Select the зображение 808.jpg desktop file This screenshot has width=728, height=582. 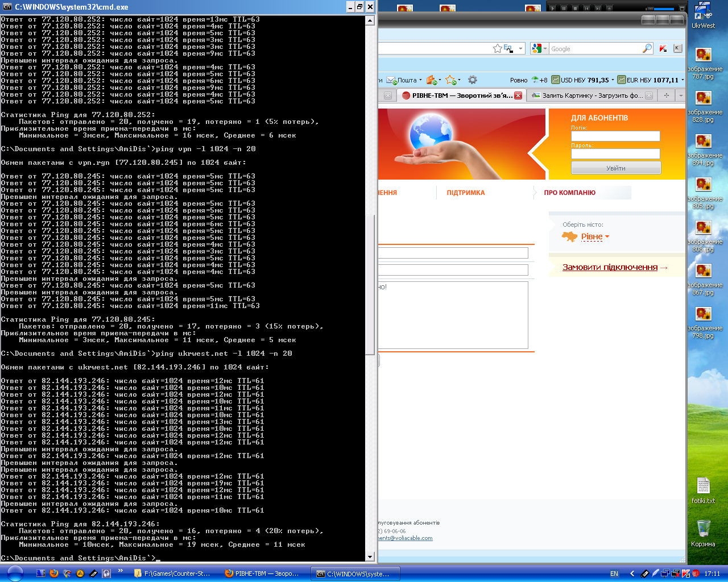click(x=704, y=236)
